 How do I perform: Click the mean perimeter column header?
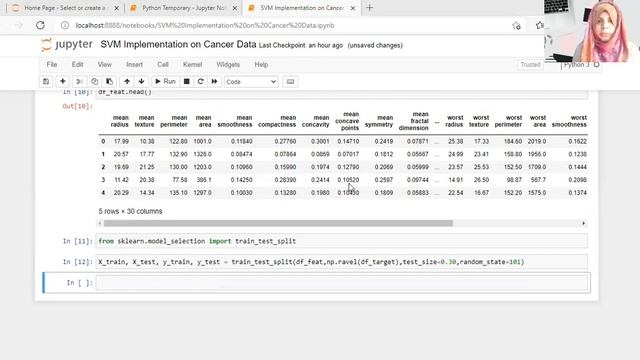coord(173,121)
